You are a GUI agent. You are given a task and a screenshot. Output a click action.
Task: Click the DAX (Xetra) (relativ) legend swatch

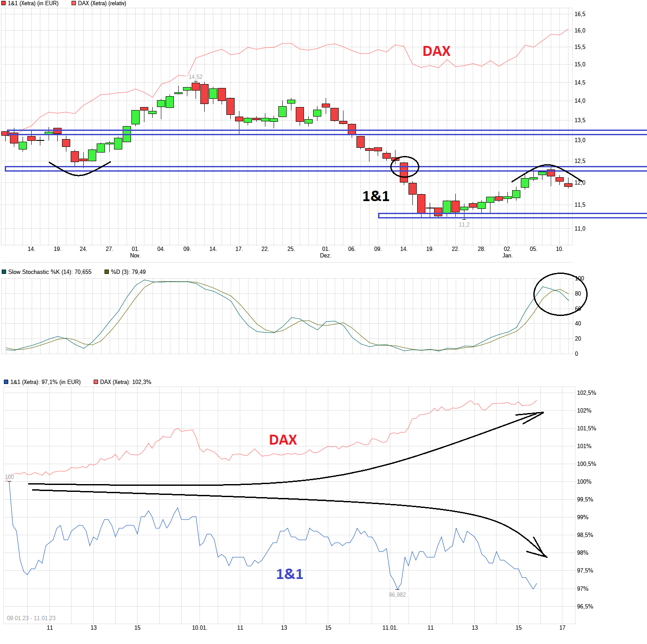click(x=74, y=3)
